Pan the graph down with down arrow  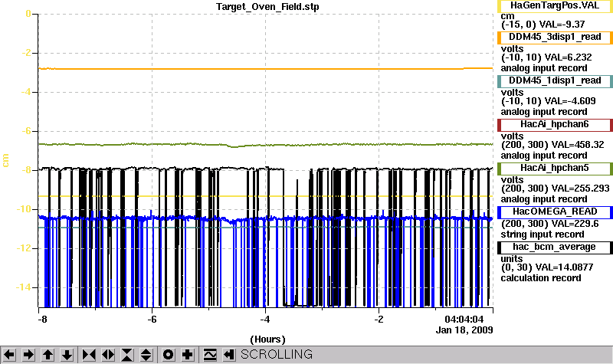click(67, 355)
